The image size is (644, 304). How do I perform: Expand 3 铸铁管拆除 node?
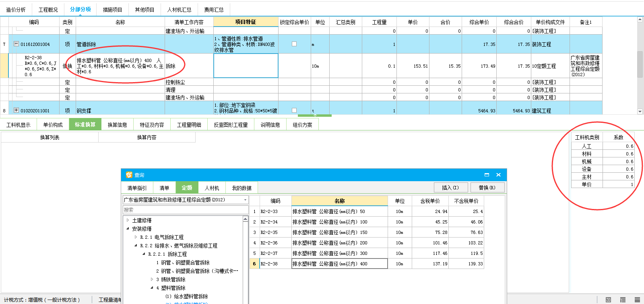152,279
